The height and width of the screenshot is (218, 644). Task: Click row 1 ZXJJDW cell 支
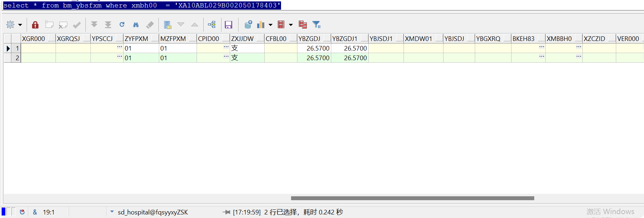tap(247, 48)
